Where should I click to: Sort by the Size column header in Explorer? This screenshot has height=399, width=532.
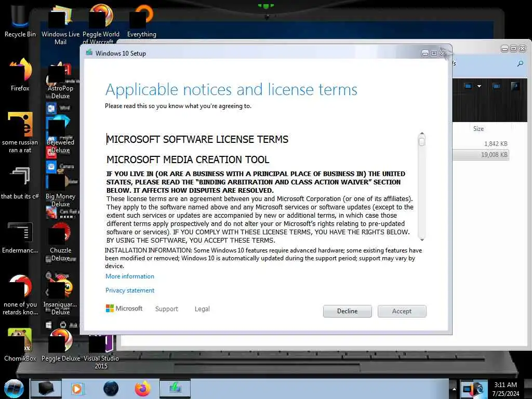(478, 129)
